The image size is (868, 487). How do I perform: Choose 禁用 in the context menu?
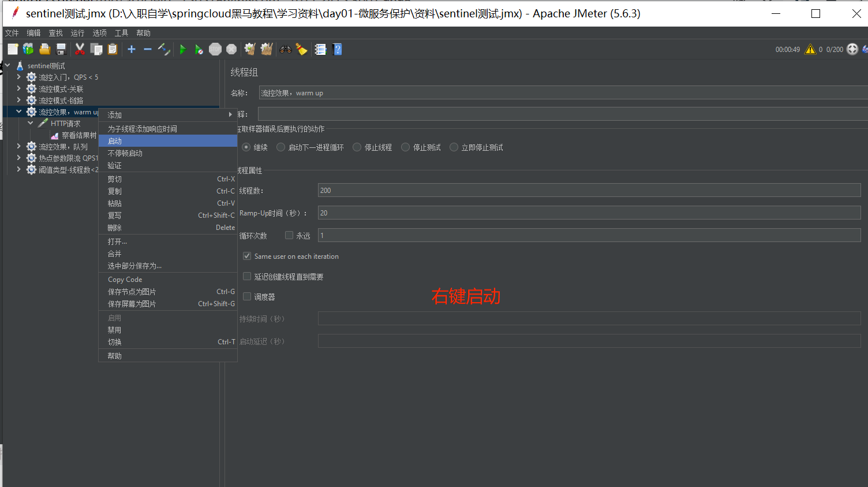[168, 330]
